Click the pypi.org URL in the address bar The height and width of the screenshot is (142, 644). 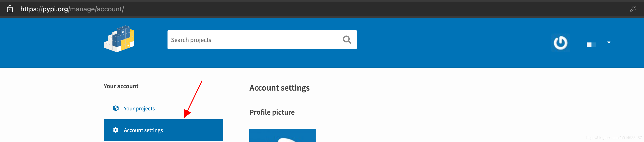pos(55,9)
